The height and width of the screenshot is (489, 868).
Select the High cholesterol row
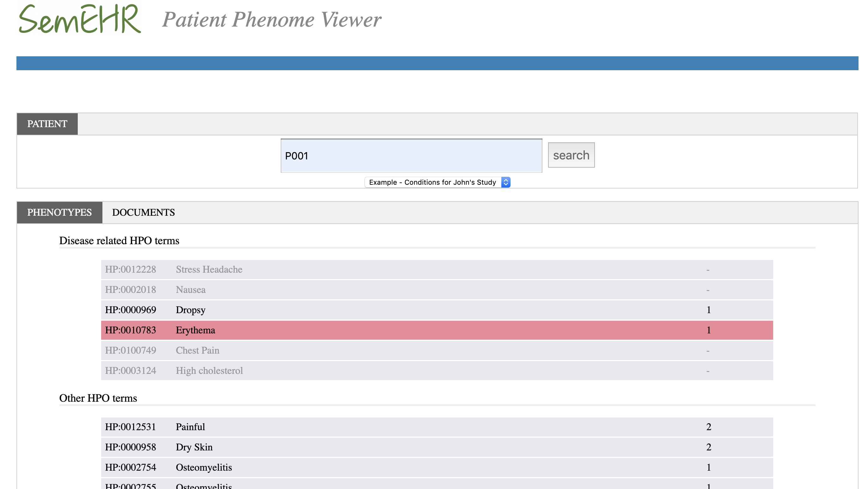click(x=437, y=371)
